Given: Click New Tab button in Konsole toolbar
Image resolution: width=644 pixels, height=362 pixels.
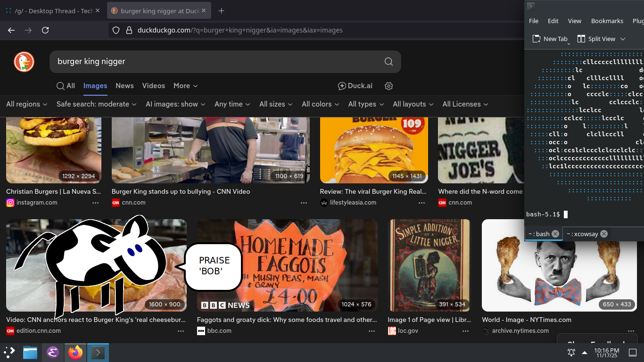Looking at the screenshot, I should click(x=551, y=39).
